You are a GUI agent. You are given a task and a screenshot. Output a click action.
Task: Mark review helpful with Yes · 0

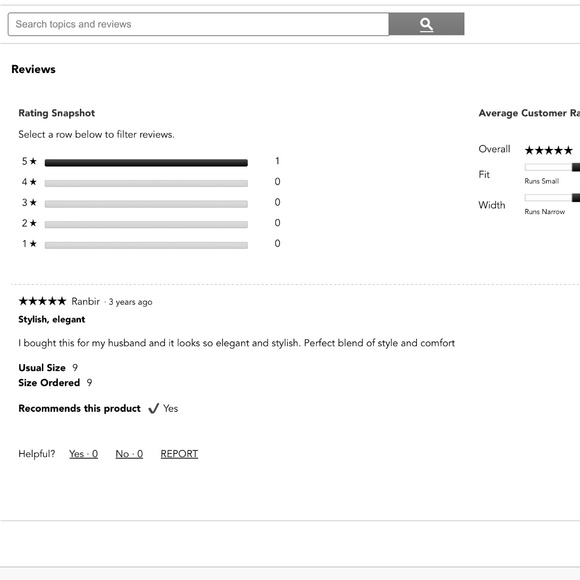tap(84, 454)
